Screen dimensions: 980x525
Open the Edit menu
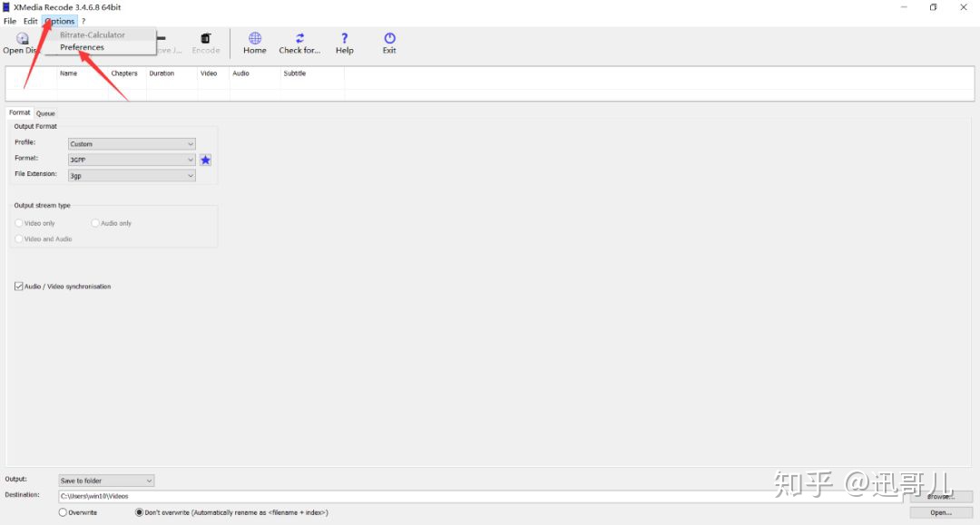click(x=31, y=21)
